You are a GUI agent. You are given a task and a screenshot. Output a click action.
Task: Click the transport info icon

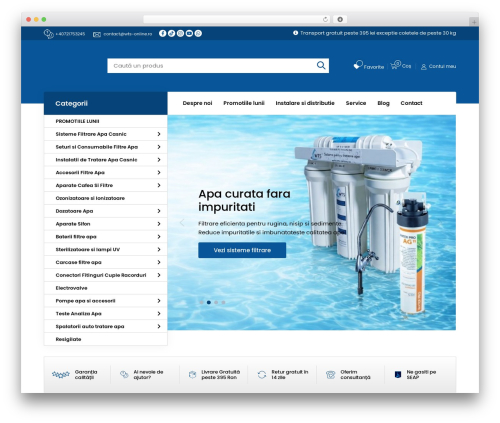pos(295,33)
